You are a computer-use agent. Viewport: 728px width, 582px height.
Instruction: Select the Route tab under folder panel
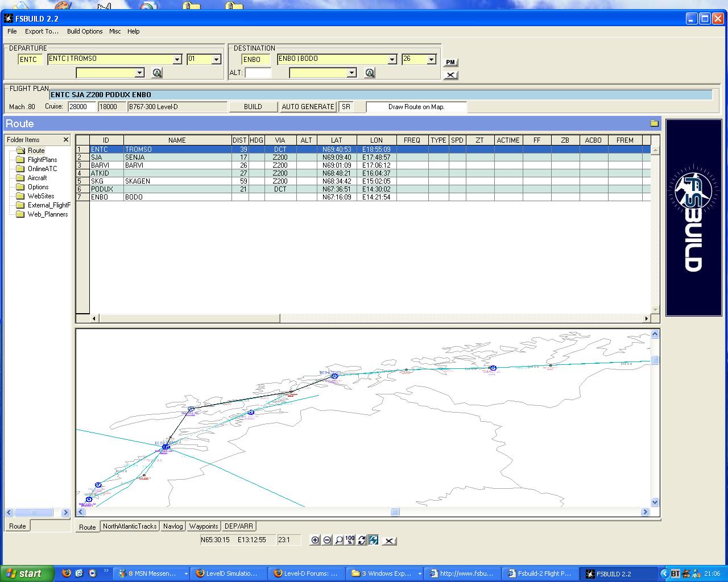pyautogui.click(x=18, y=526)
